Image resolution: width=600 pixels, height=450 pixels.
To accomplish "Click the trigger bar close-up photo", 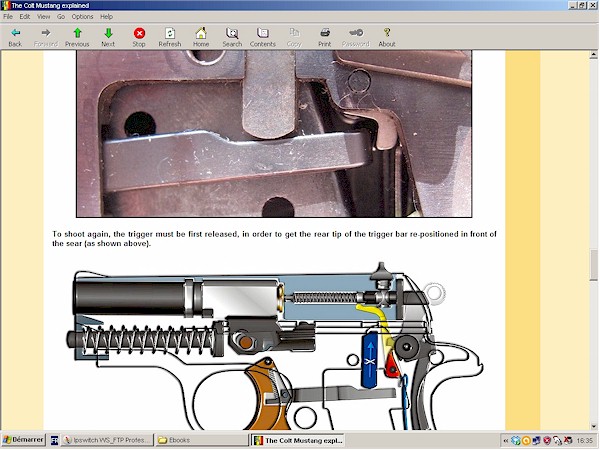I will (274, 134).
